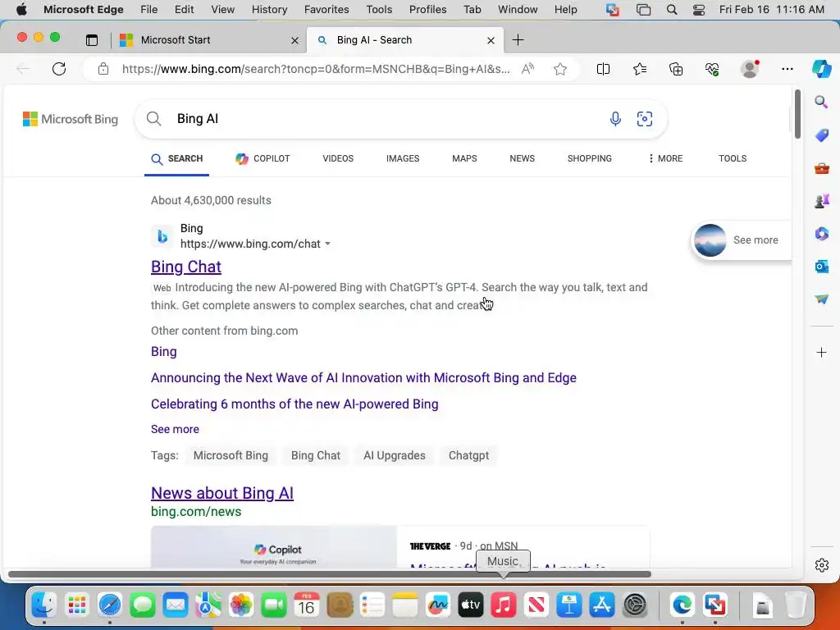Open a new tab with plus button
Image resolution: width=840 pixels, height=630 pixels.
pos(518,40)
